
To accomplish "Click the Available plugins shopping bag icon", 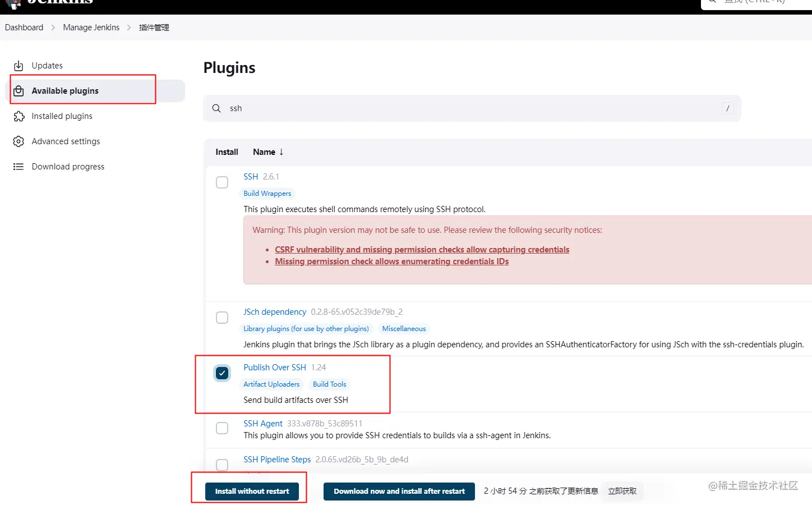I will click(19, 91).
